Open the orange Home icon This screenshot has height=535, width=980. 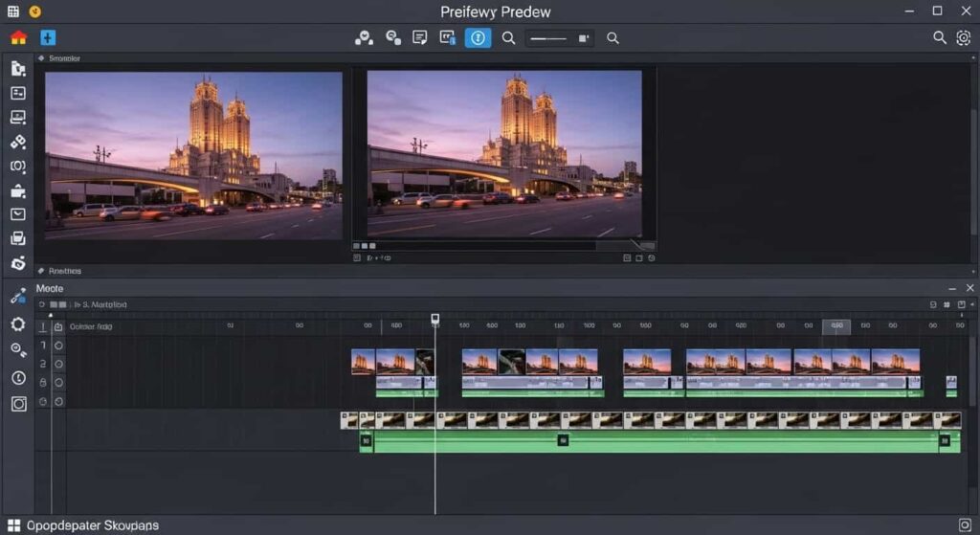[19, 37]
